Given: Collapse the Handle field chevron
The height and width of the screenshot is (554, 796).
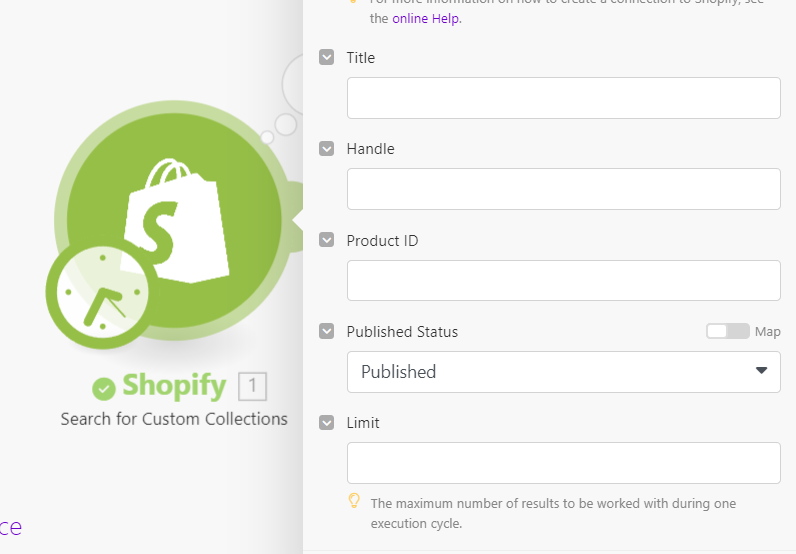Looking at the screenshot, I should [x=326, y=149].
